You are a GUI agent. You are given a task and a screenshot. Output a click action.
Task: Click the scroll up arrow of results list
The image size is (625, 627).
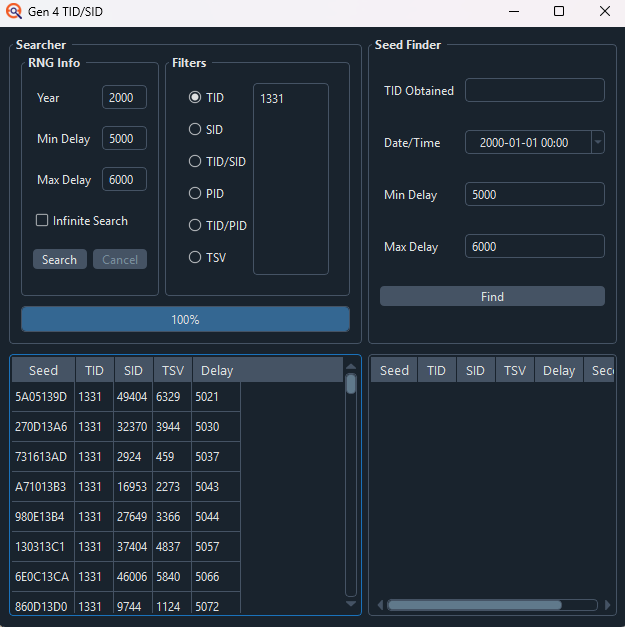click(x=351, y=366)
